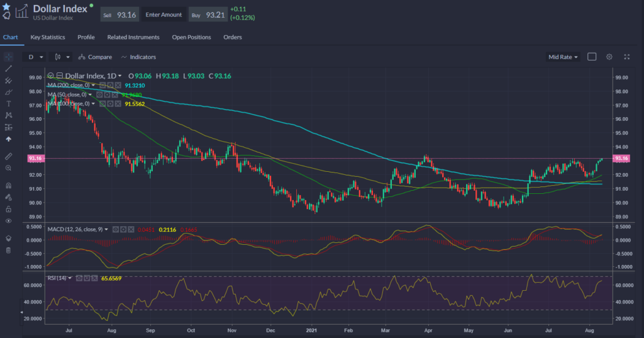644x338 pixels.
Task: Click the 65.6569 RSI value
Action: click(111, 278)
